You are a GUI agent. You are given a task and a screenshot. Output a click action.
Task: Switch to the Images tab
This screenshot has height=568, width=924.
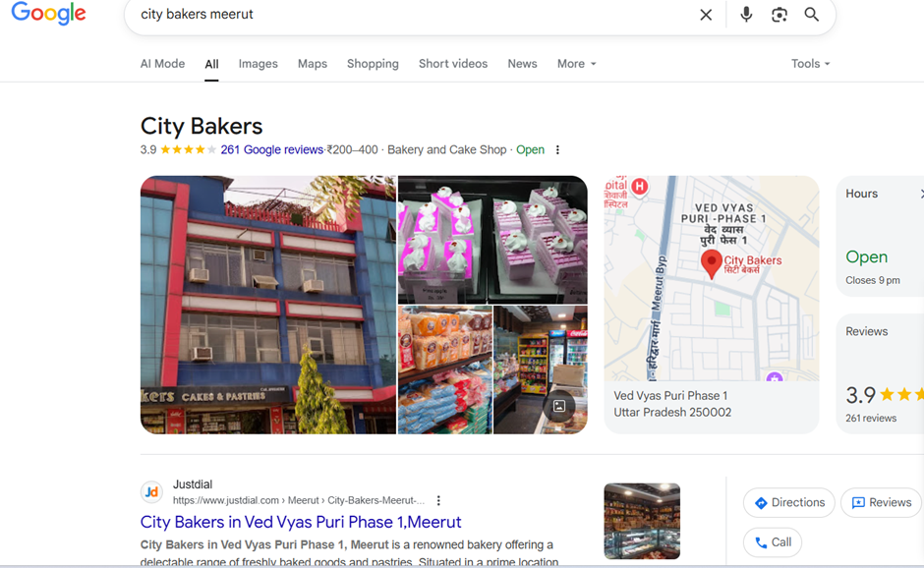[x=259, y=64]
